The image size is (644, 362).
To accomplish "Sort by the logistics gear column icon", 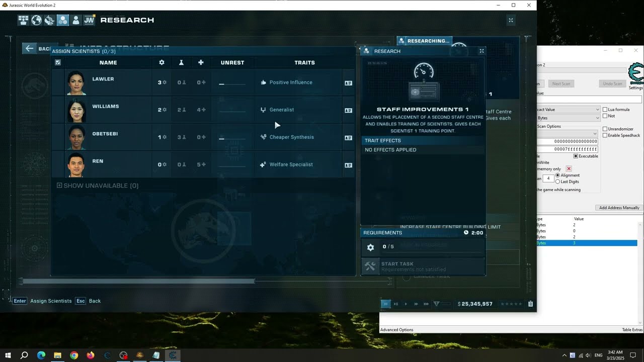I will (x=162, y=62).
